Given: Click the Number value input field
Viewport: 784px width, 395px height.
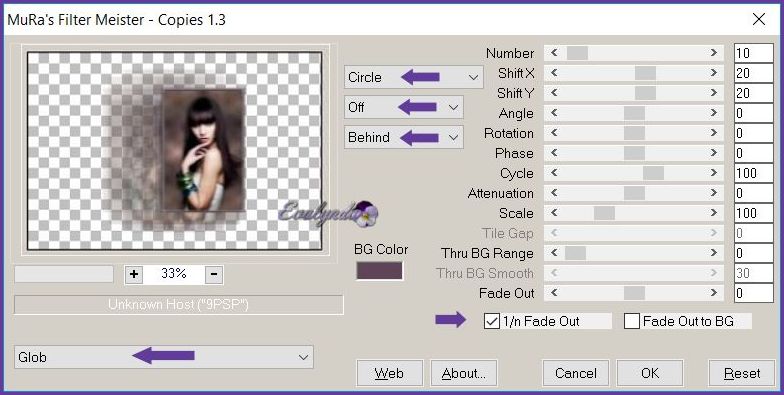Looking at the screenshot, I should 754,53.
